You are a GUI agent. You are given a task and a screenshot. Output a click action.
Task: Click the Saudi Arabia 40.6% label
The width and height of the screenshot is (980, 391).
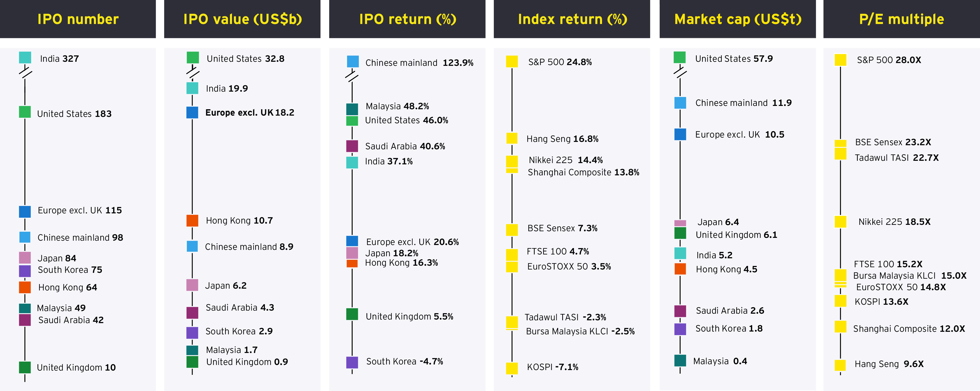pos(405,146)
